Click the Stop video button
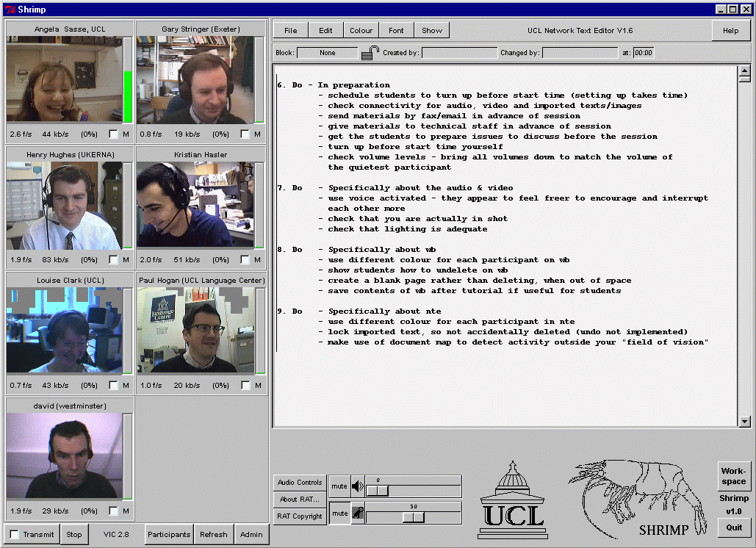756x548 pixels. coord(73,534)
